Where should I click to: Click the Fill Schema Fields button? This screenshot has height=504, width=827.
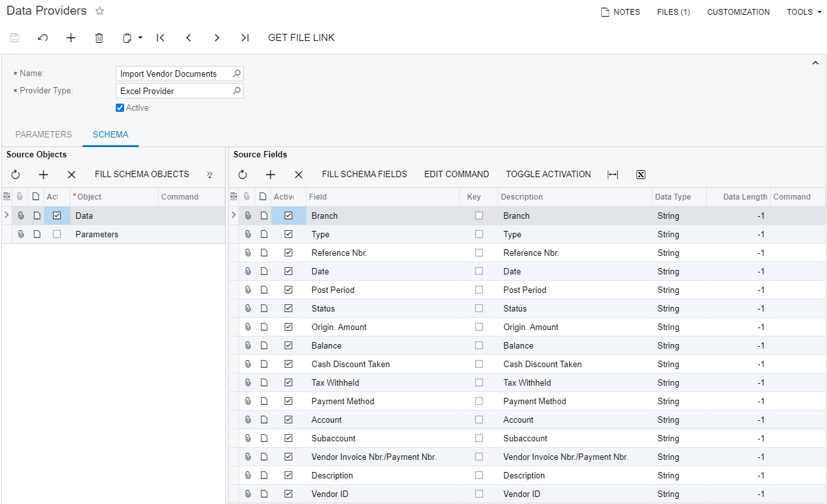click(364, 175)
